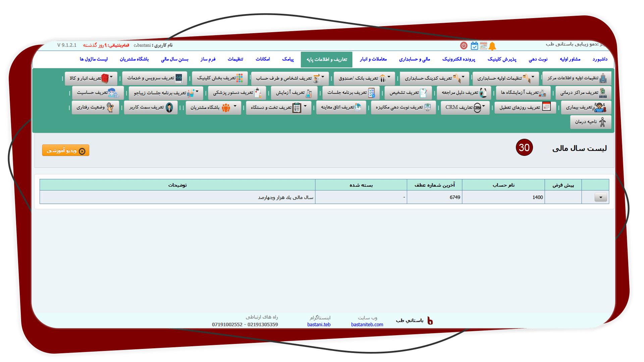This screenshot has height=362, width=644.
Task: Open the تعریف برنامه جلسات checklist icon
Action: click(x=371, y=93)
